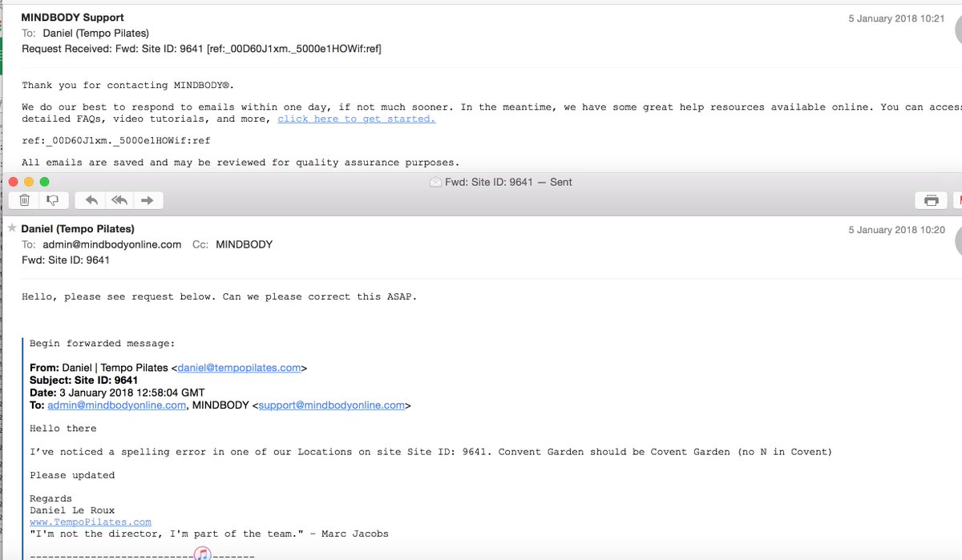
Task: Open the 'click here to get started' link
Action: (x=357, y=119)
